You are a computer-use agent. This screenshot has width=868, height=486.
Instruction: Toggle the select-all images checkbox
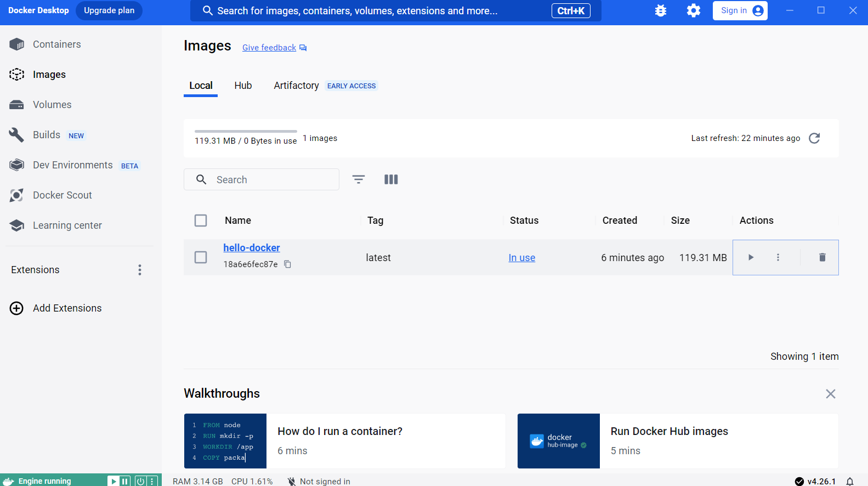pyautogui.click(x=201, y=221)
